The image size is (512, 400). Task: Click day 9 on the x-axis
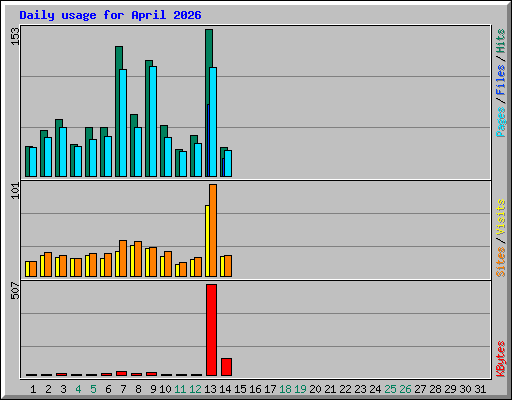point(153,389)
